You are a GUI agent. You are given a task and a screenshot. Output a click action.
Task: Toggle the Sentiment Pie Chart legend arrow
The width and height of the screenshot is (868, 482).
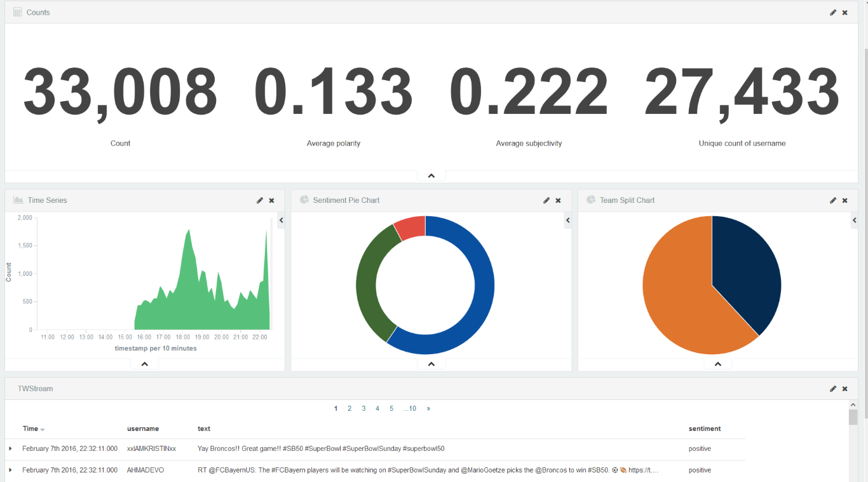pyautogui.click(x=568, y=220)
